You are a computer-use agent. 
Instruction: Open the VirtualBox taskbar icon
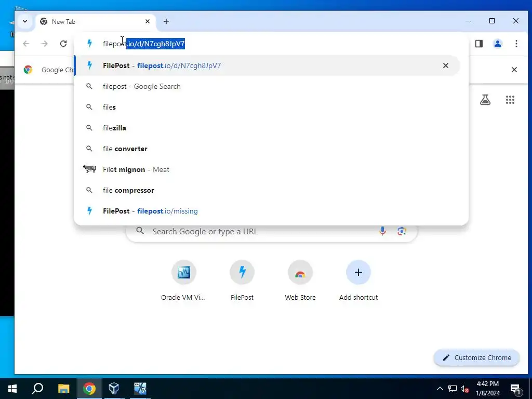pyautogui.click(x=114, y=389)
